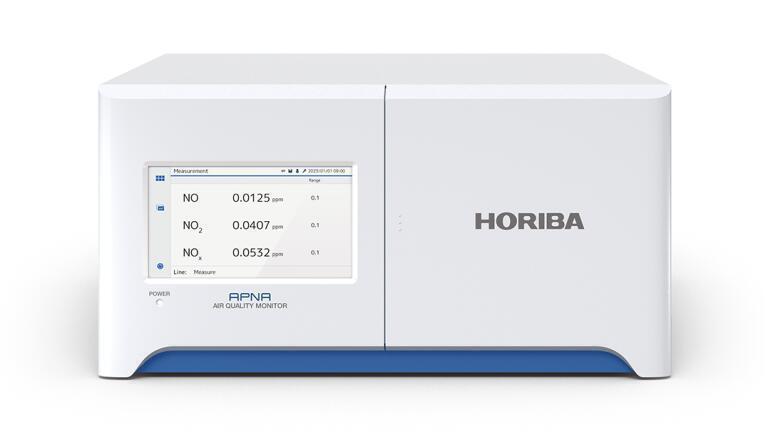
Task: Click the AIR QUALITY MONITOR label
Action: 250,306
